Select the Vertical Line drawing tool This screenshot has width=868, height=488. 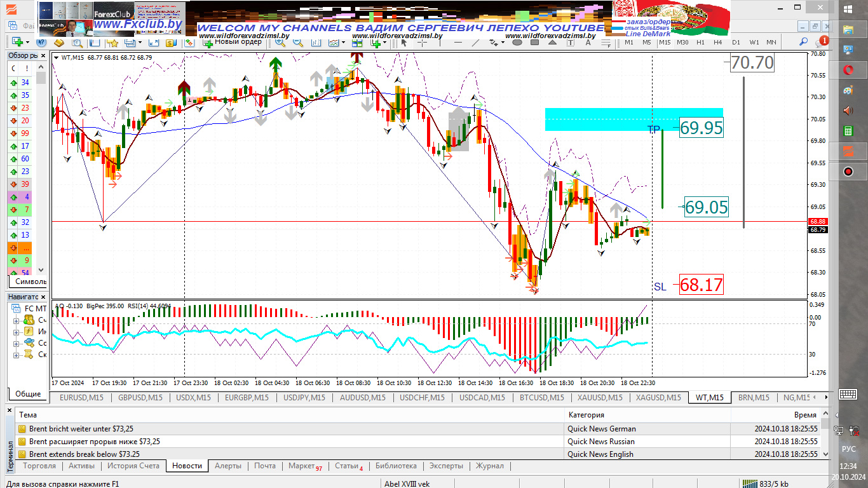440,43
